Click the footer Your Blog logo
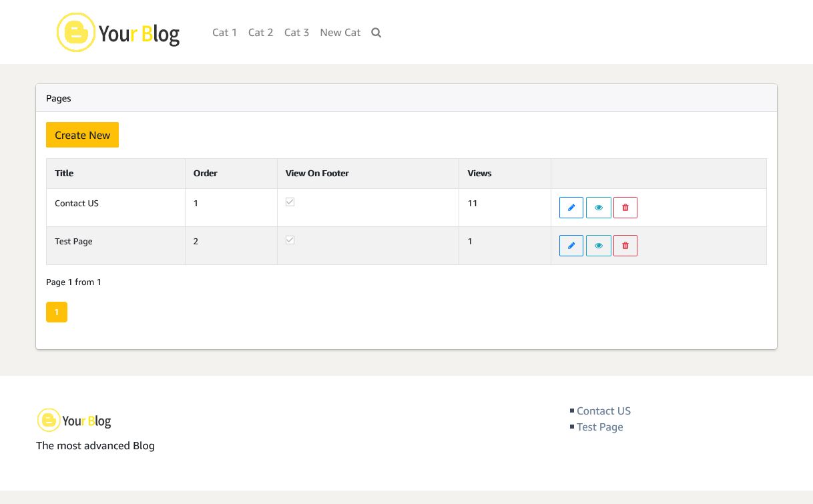 [74, 421]
